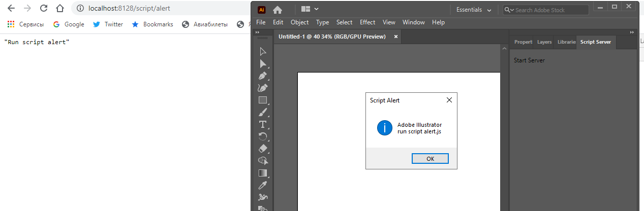Open the Object menu
The height and width of the screenshot is (211, 644).
pos(299,22)
